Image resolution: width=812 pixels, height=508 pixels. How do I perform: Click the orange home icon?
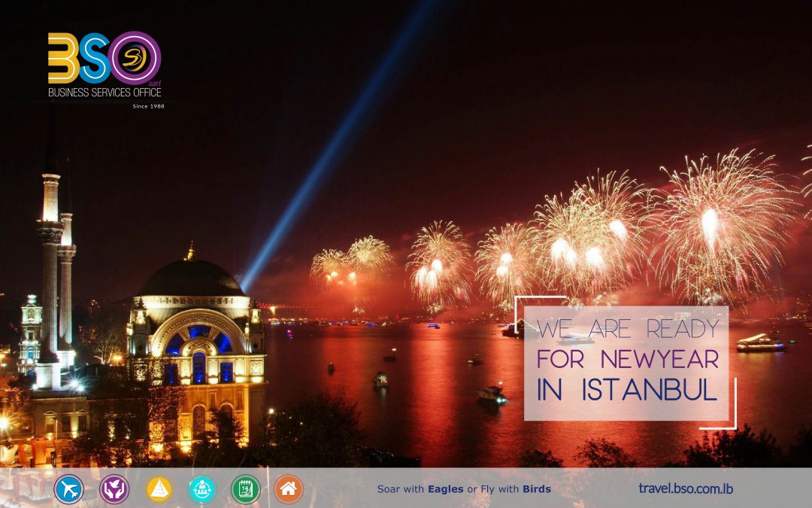pos(289,489)
